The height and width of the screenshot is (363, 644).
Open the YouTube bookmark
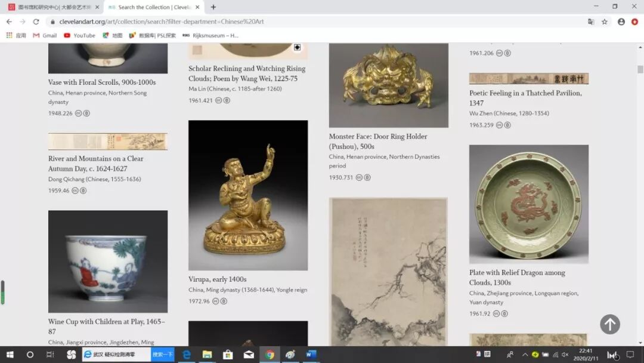coord(80,35)
